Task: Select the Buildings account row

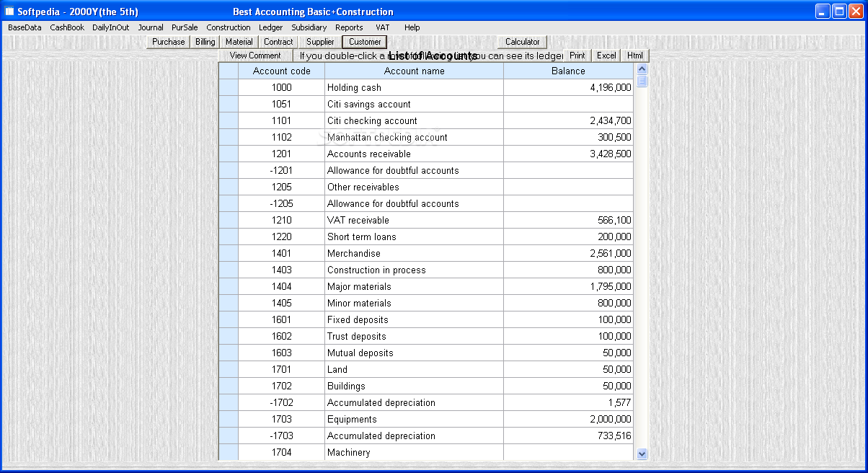Action: coord(426,386)
